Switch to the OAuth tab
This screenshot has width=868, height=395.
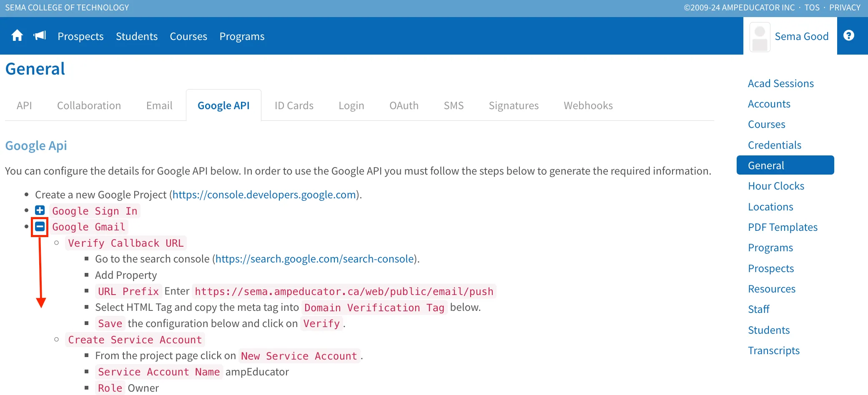(404, 105)
